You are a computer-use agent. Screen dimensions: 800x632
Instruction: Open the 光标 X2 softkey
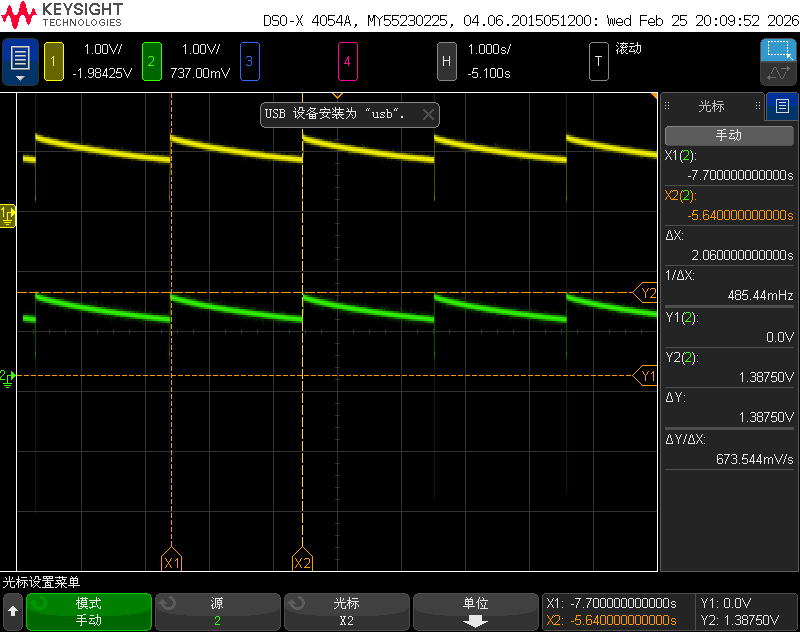tap(347, 612)
